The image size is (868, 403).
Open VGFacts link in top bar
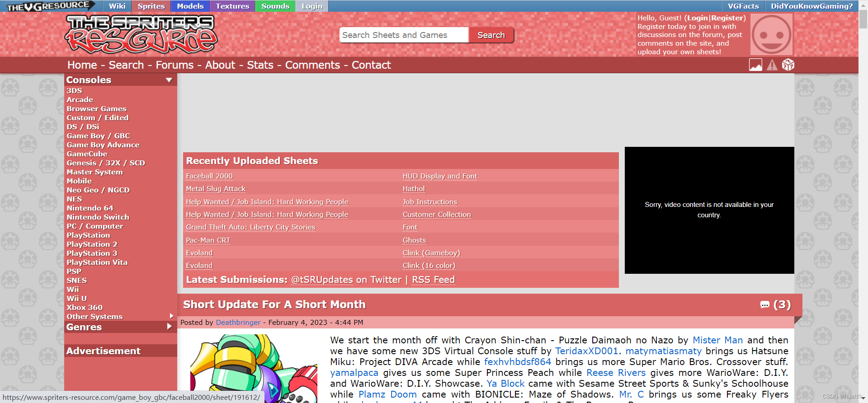tap(743, 6)
